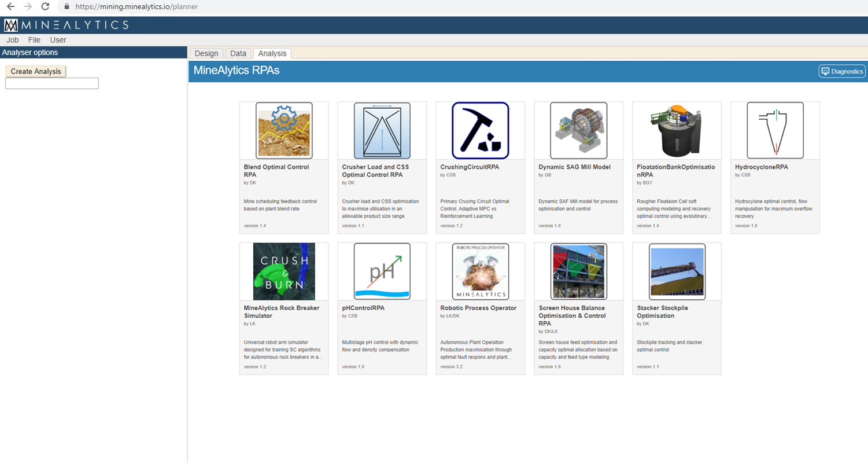Open the Blend Optimal Control RPA icon
The width and height of the screenshot is (868, 463).
(x=284, y=131)
